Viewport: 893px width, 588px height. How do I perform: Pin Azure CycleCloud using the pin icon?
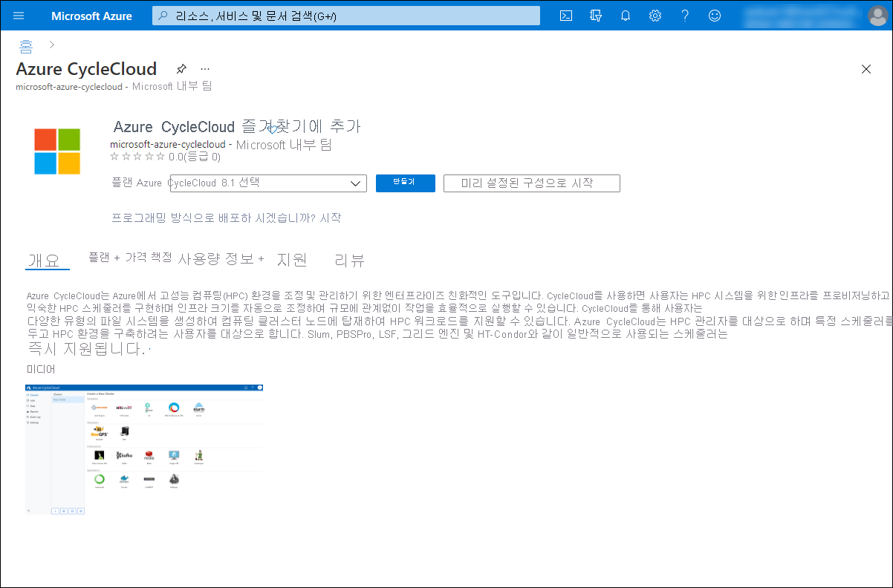coord(181,68)
